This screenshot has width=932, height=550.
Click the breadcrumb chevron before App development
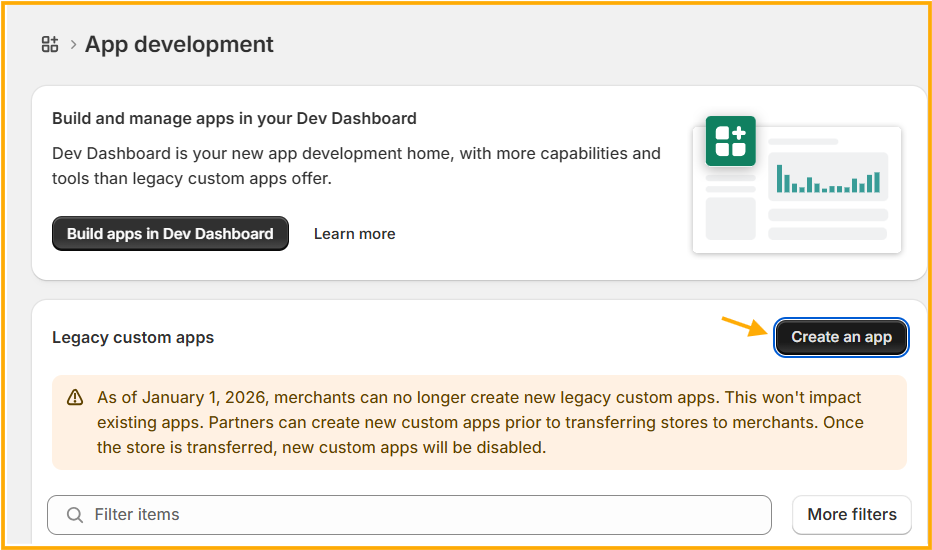click(73, 44)
